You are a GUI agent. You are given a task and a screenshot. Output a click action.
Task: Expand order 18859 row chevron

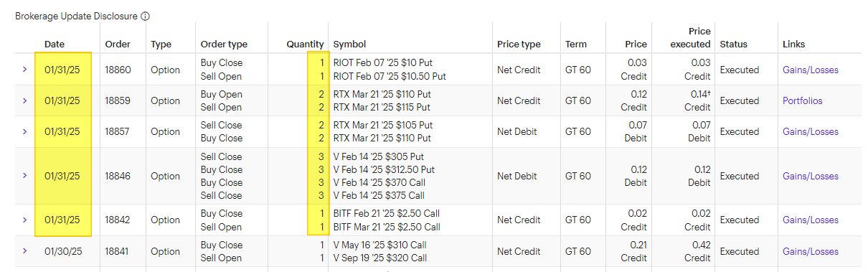coord(24,100)
